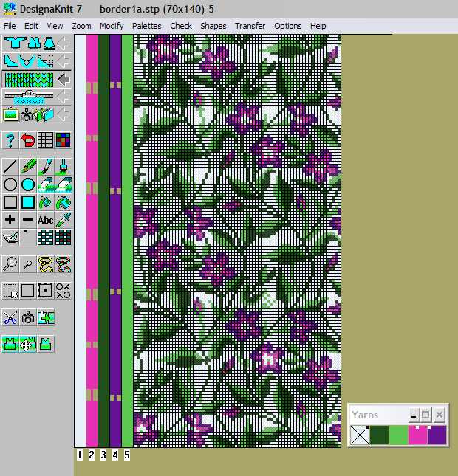Toggle the grid display icon
The height and width of the screenshot is (476, 458).
pos(46,140)
